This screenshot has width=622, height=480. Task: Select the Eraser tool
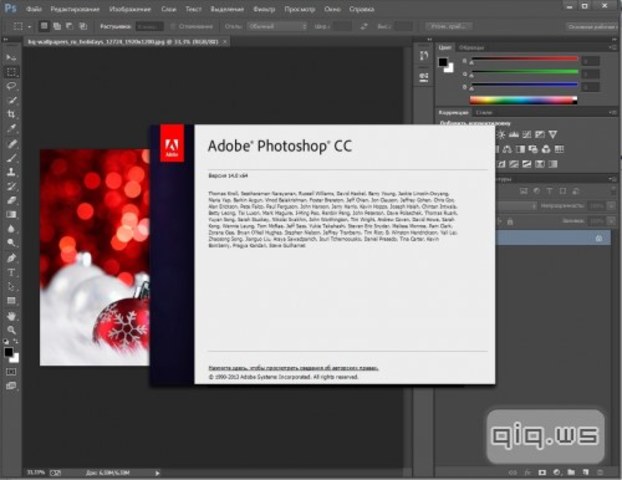(11, 200)
